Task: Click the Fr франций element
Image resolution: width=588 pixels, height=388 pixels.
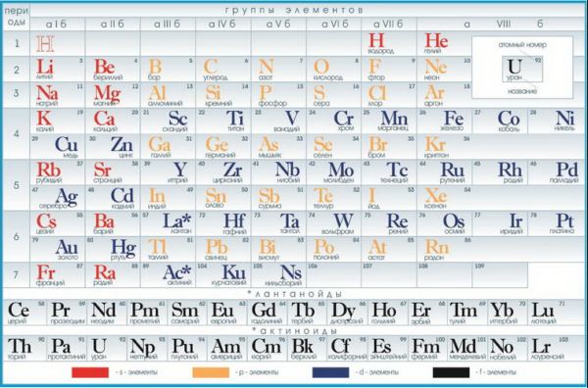Action: tap(58, 275)
